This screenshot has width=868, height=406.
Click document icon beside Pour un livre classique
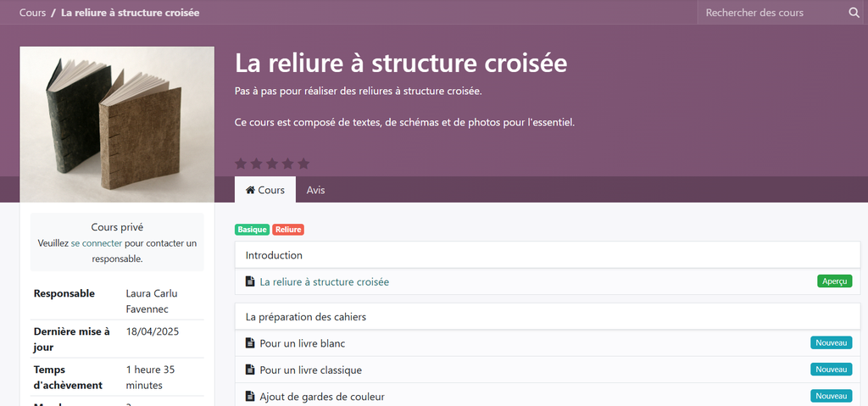[x=250, y=370]
